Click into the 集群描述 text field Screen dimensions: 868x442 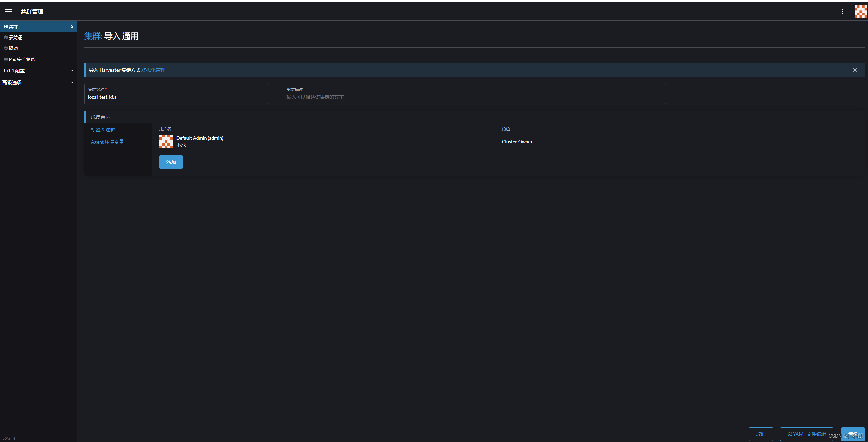point(474,97)
